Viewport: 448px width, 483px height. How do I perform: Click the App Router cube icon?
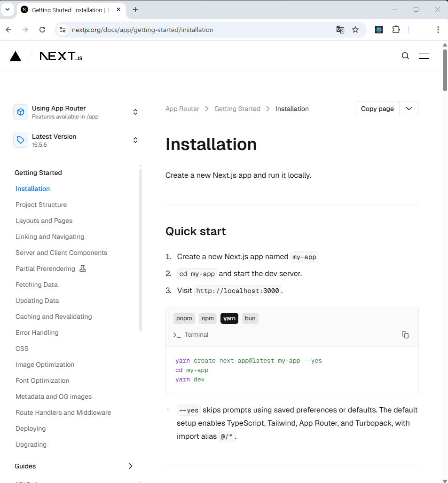point(21,112)
